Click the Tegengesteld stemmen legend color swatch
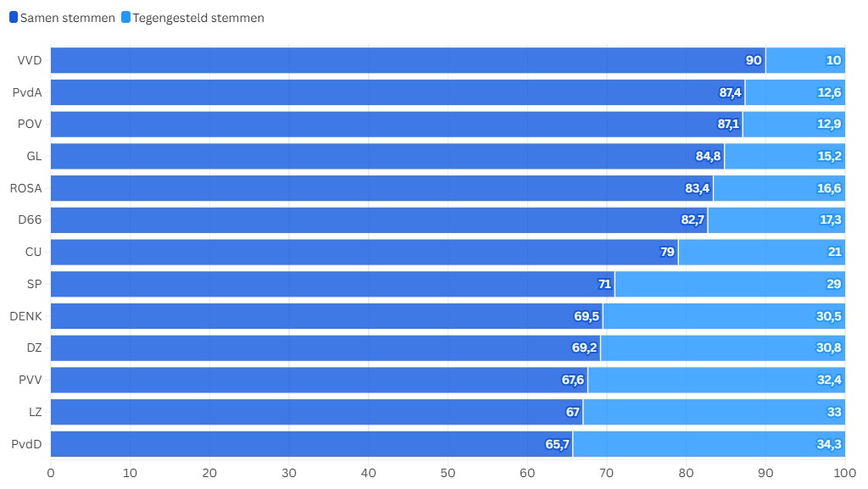The width and height of the screenshot is (868, 489). (126, 18)
